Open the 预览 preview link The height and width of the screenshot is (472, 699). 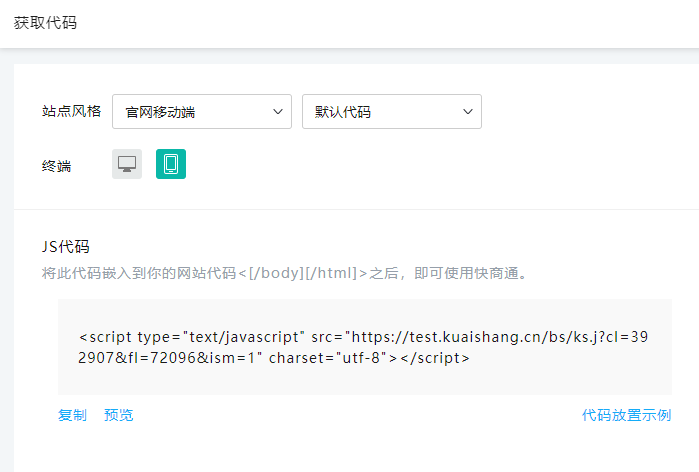[118, 415]
